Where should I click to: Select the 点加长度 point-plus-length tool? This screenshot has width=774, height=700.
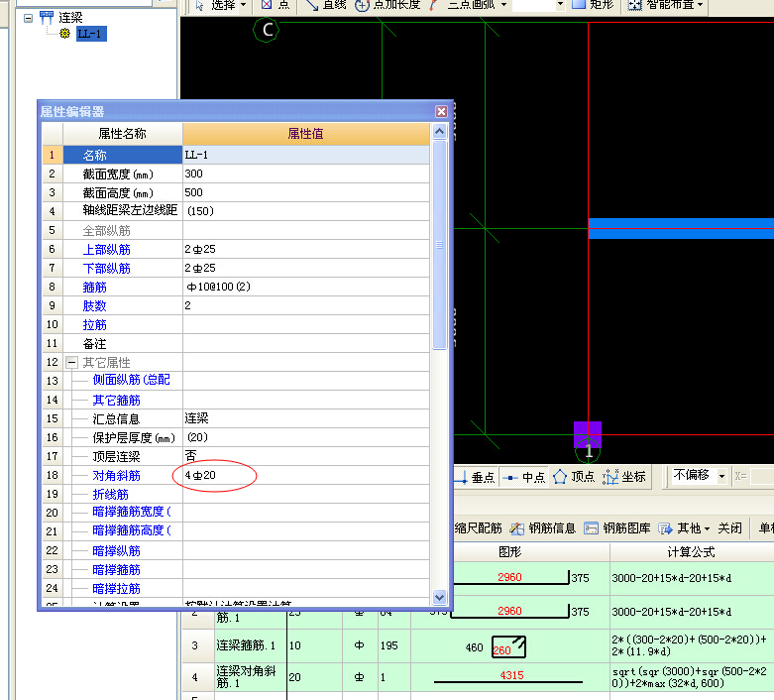pyautogui.click(x=387, y=5)
